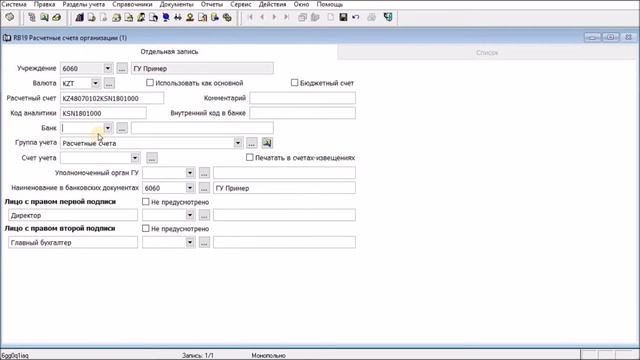
Task: Click the Код аналитики field
Action: 103,113
